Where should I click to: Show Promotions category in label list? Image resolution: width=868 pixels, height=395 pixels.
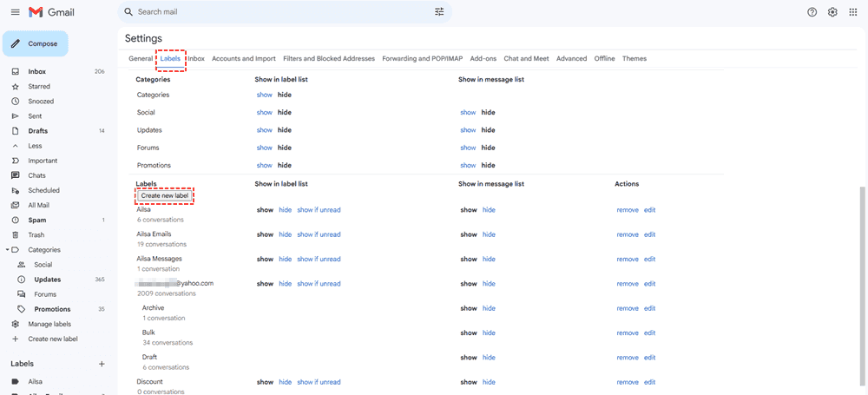[264, 165]
